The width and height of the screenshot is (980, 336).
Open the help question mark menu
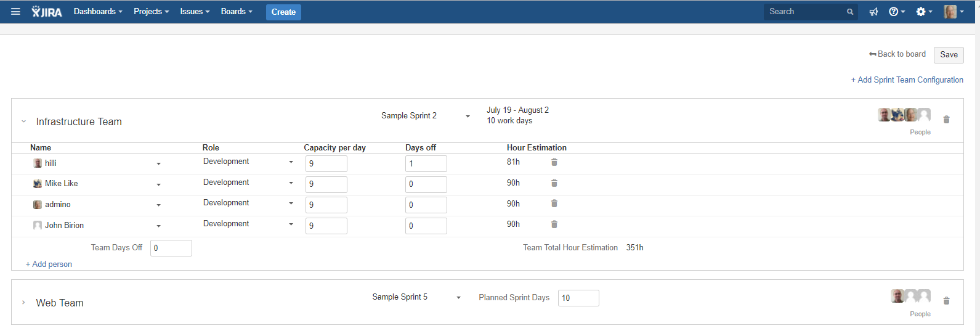pos(896,12)
